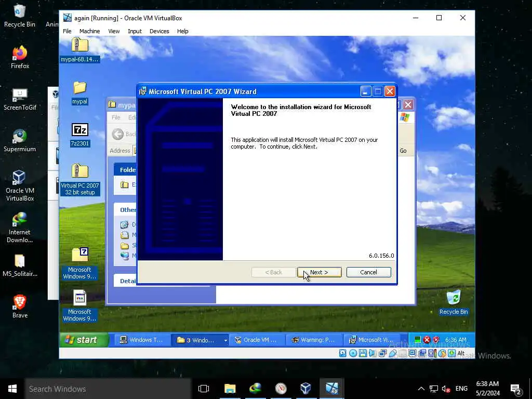Click the red shield tray icon in XP
Viewport: 532px width, 399px height.
tap(436, 340)
